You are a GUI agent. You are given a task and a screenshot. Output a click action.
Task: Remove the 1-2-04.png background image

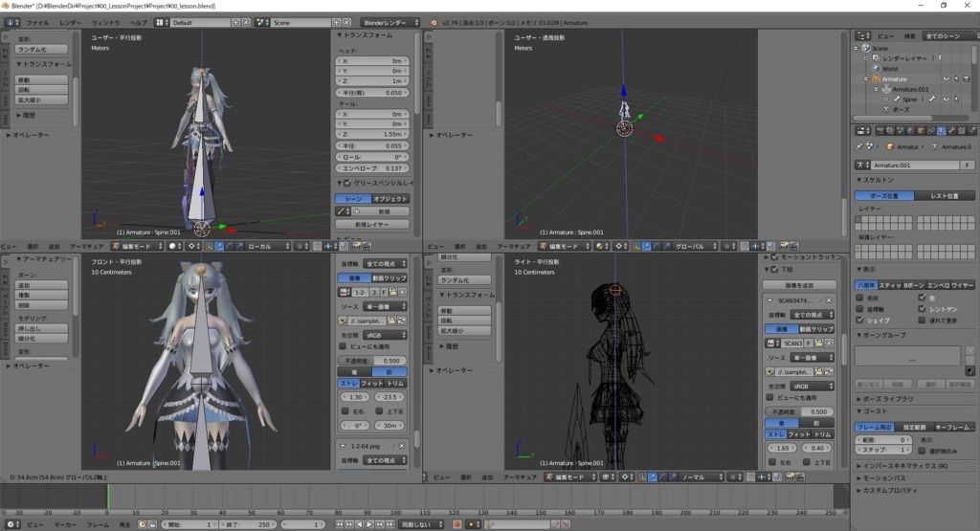pos(401,446)
